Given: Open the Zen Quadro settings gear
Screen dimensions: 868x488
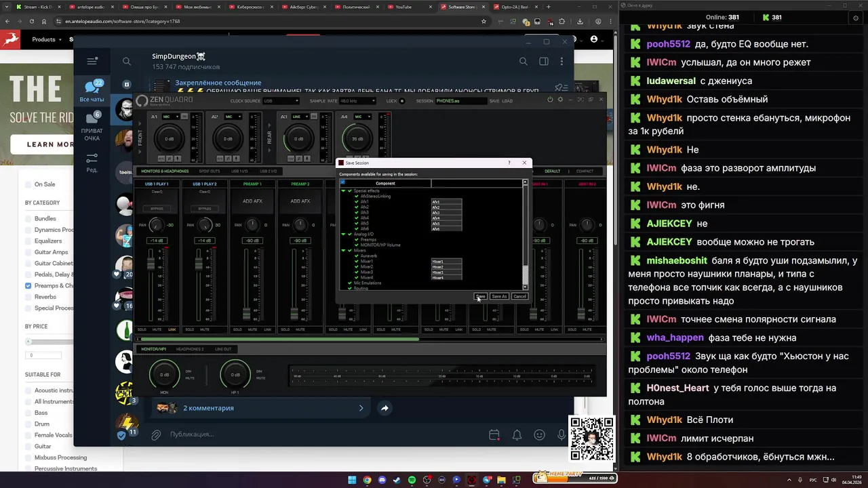Looking at the screenshot, I should click(x=560, y=100).
